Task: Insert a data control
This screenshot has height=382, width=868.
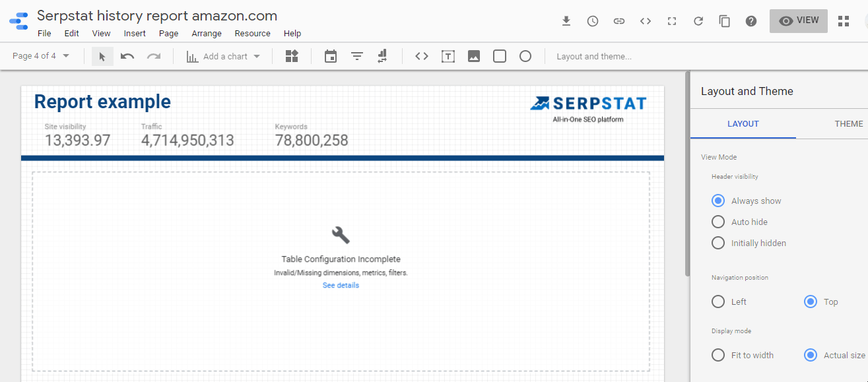Action: click(382, 56)
